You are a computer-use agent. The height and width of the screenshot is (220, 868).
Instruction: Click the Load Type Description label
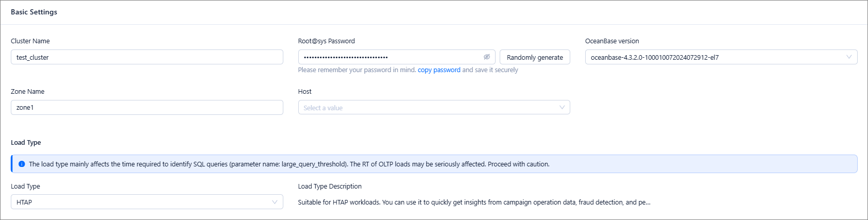330,187
